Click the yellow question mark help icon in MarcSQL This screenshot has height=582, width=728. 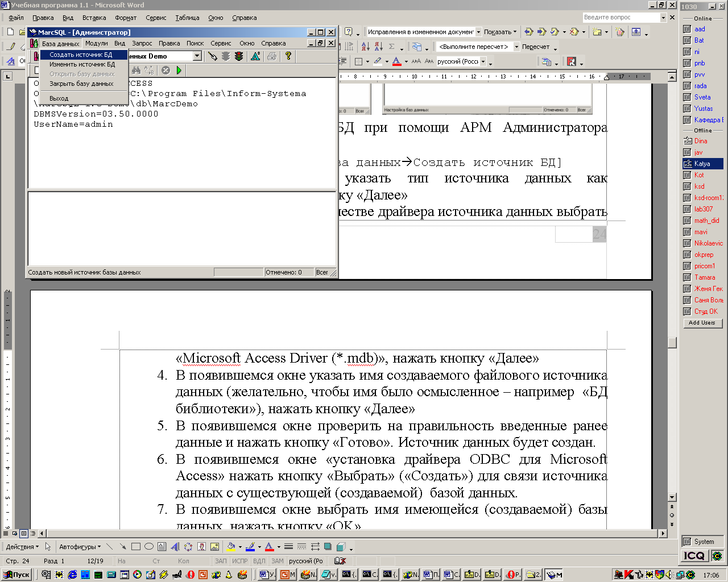288,56
